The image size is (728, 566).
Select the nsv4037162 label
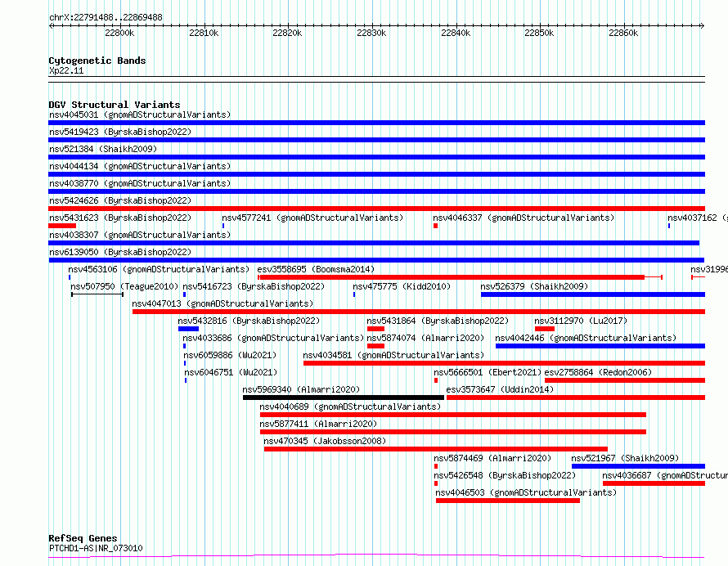tap(698, 218)
